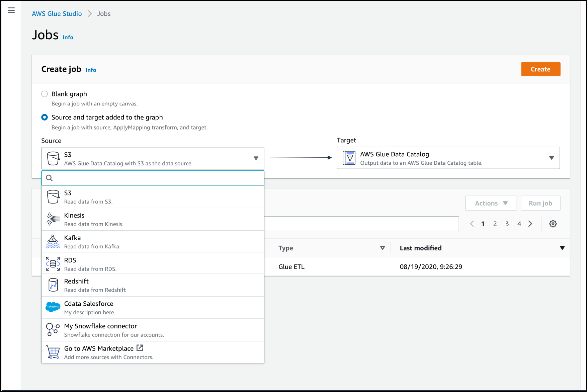Select the Blank graph radio option

(x=45, y=94)
